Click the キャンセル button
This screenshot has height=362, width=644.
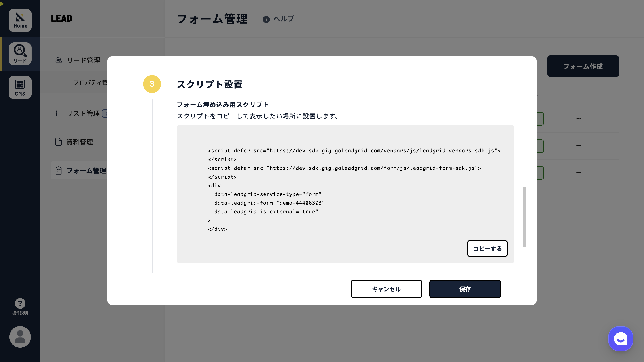(386, 289)
